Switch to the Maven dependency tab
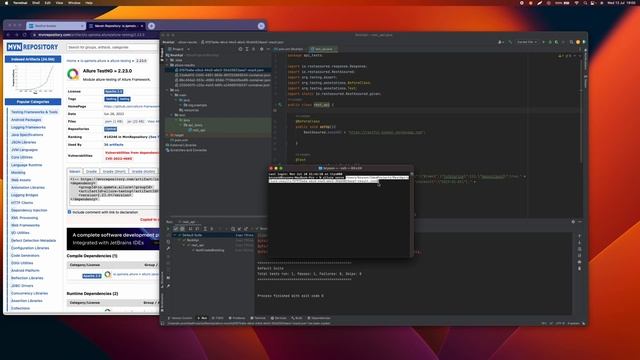The height and width of the screenshot is (360, 640). pos(75,171)
